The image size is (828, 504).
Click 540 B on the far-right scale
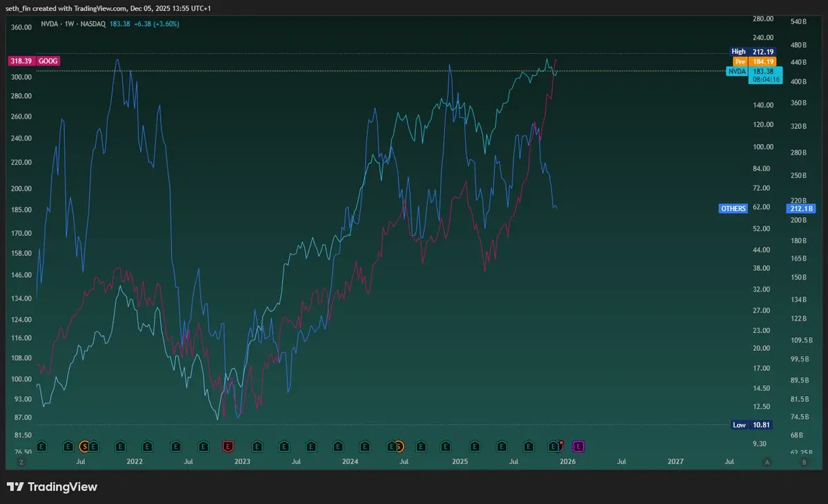pos(798,22)
